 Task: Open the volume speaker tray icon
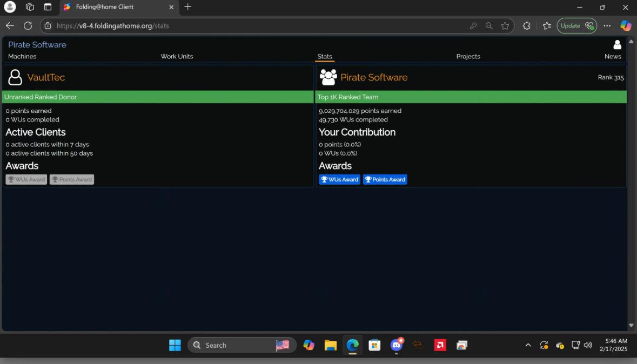(x=588, y=345)
